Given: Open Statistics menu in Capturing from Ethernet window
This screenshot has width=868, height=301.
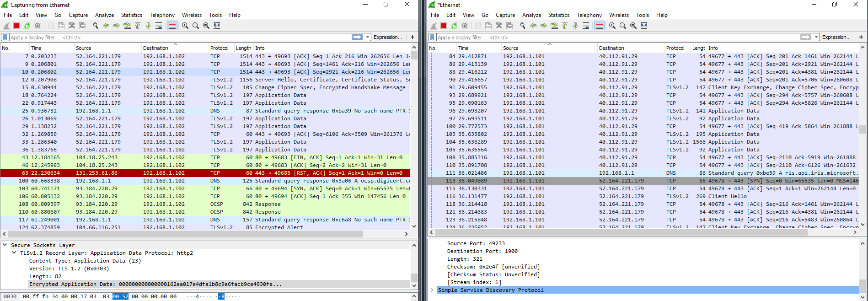Looking at the screenshot, I should (132, 15).
